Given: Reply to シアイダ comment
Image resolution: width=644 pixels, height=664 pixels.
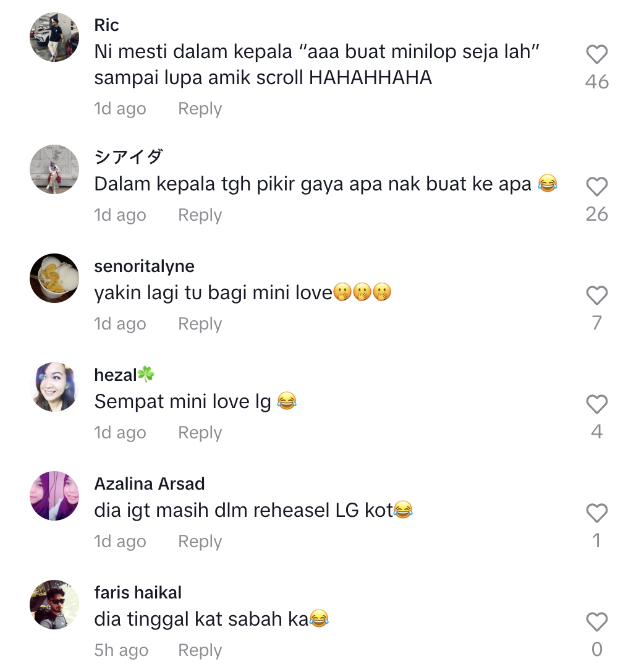Looking at the screenshot, I should 200,215.
